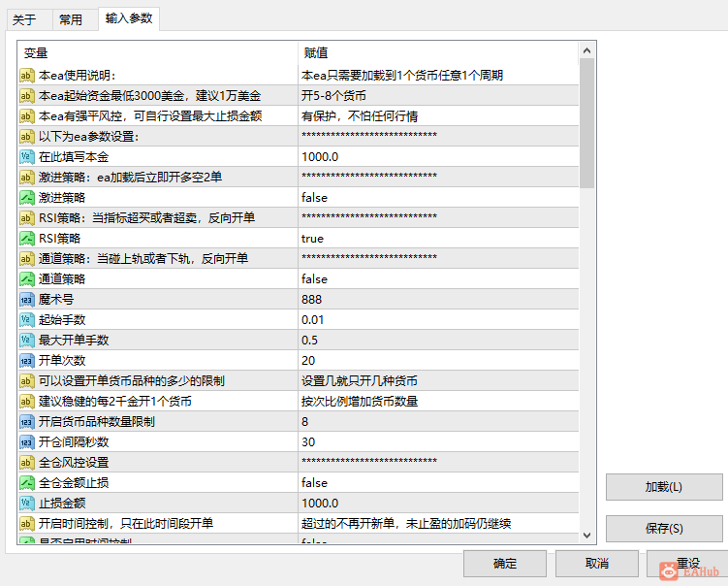Click the value 开5-8个货币
This screenshot has height=586, width=728.
click(x=333, y=96)
